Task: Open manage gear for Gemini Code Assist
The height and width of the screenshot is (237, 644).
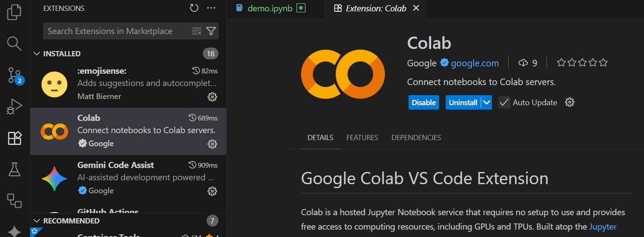Action: [x=212, y=191]
